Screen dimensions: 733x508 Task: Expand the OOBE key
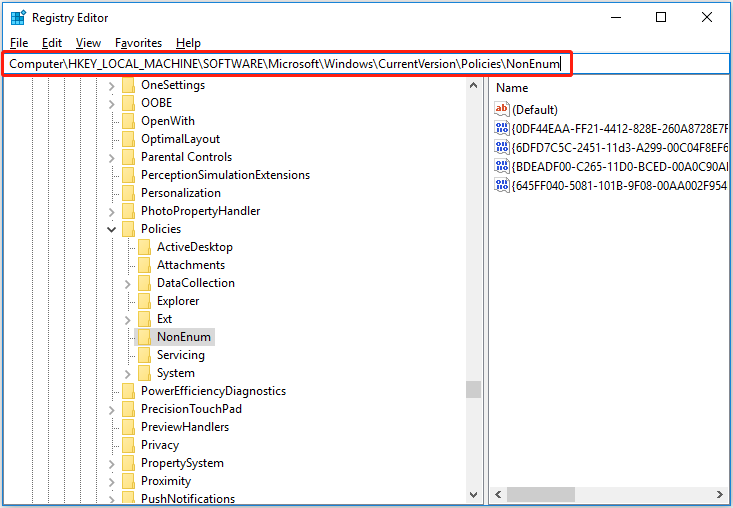click(x=111, y=104)
